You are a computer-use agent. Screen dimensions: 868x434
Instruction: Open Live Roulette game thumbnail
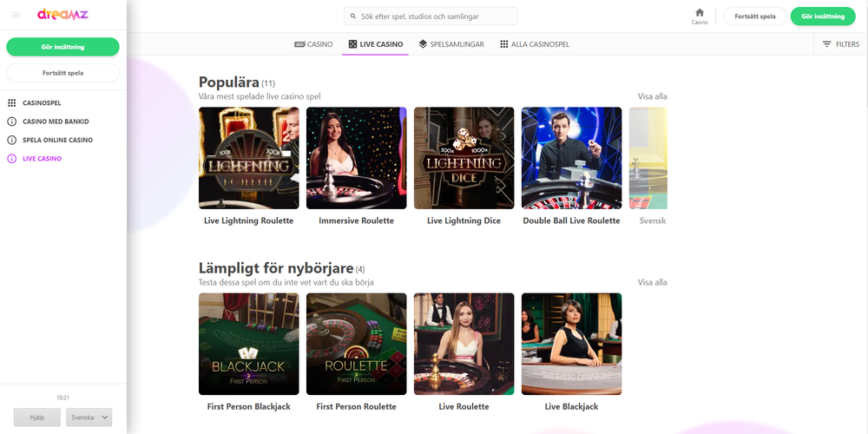pos(464,344)
